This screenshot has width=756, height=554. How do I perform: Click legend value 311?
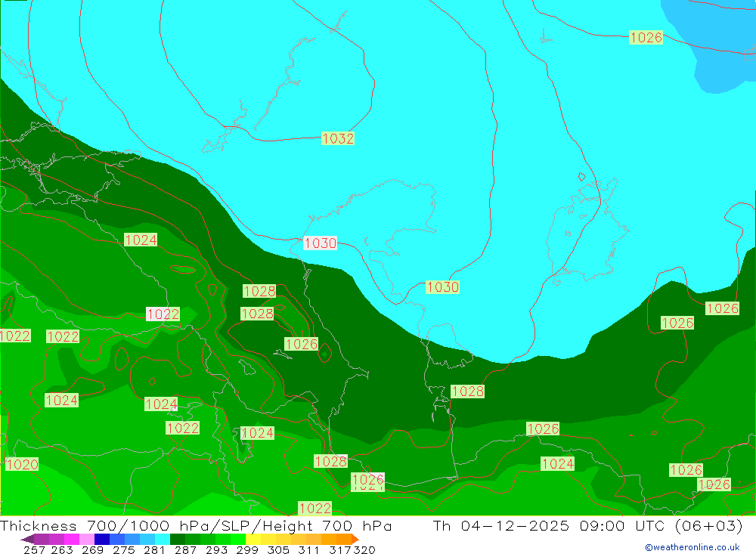click(308, 549)
